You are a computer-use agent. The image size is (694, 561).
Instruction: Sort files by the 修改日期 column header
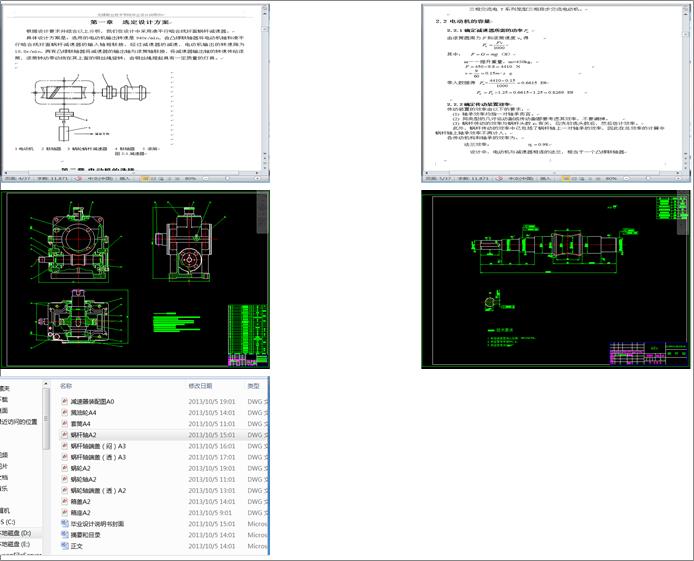(x=200, y=386)
